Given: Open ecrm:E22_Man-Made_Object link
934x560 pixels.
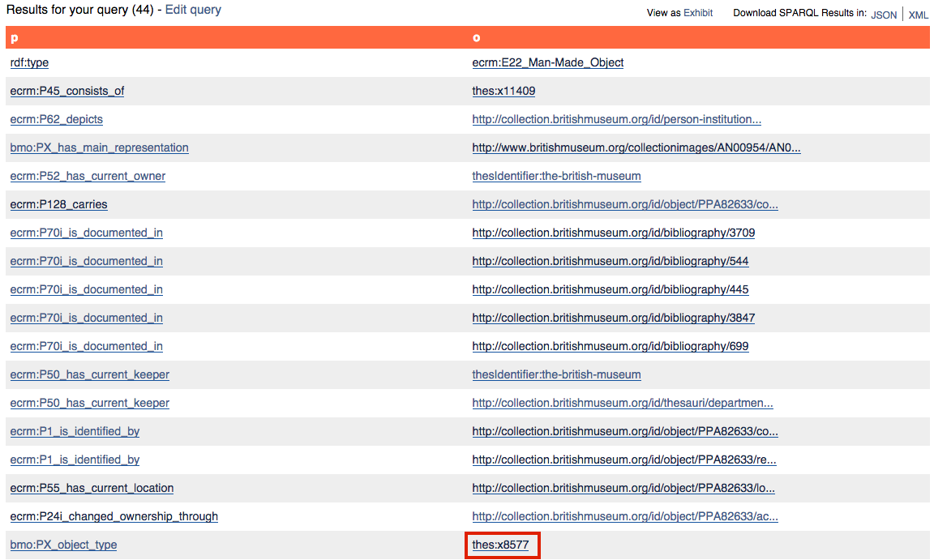Looking at the screenshot, I should pyautogui.click(x=547, y=62).
